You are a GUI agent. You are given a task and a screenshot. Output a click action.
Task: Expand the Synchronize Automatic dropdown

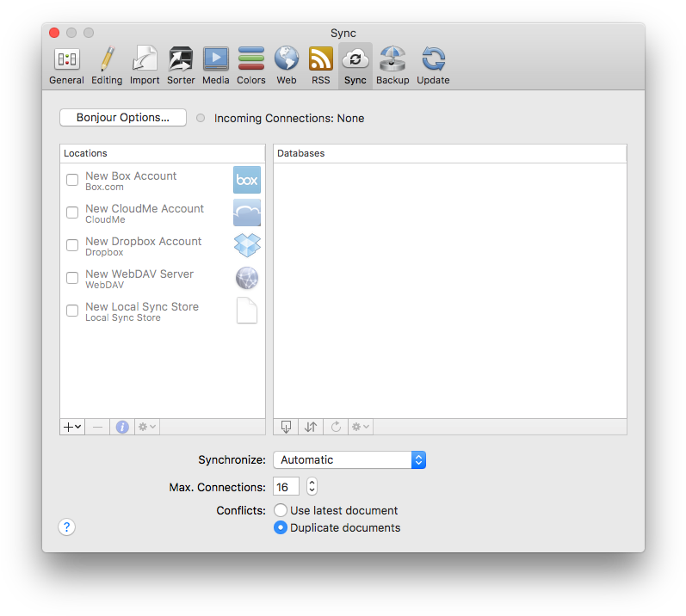click(349, 459)
